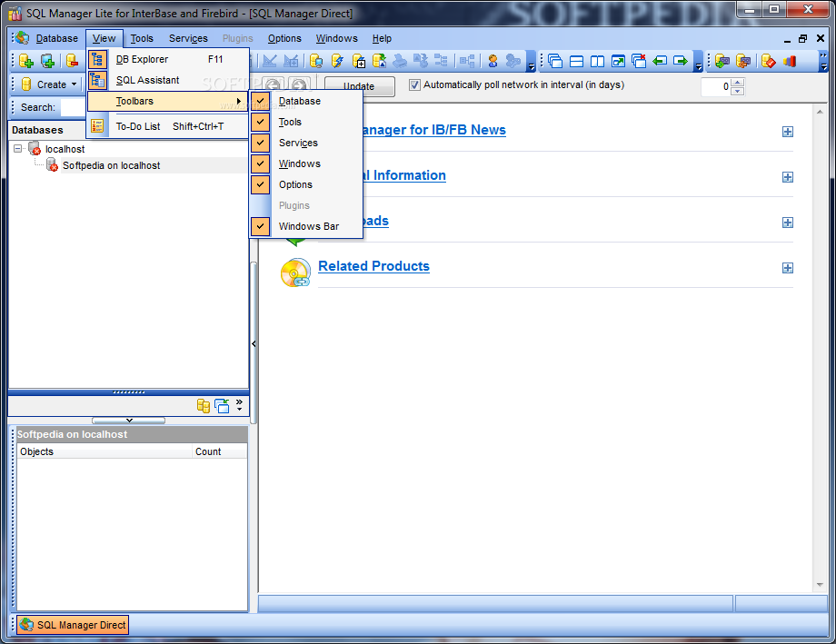Click the double-chevron overflow in lower-left panel toolbar
This screenshot has height=644, width=836.
coord(239,404)
